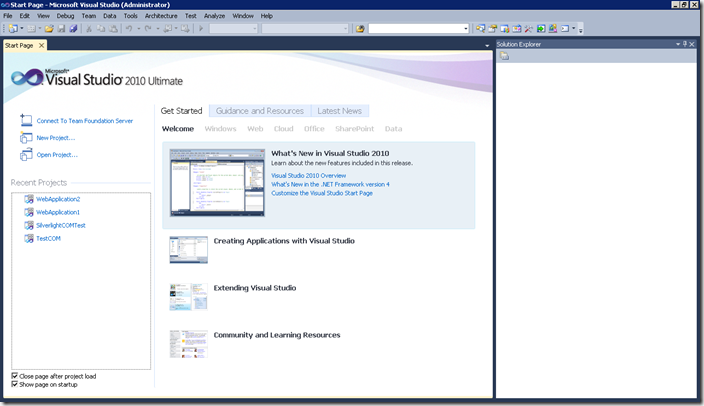Click Connect To Team Foundation Server link
The image size is (704, 406).
[85, 121]
